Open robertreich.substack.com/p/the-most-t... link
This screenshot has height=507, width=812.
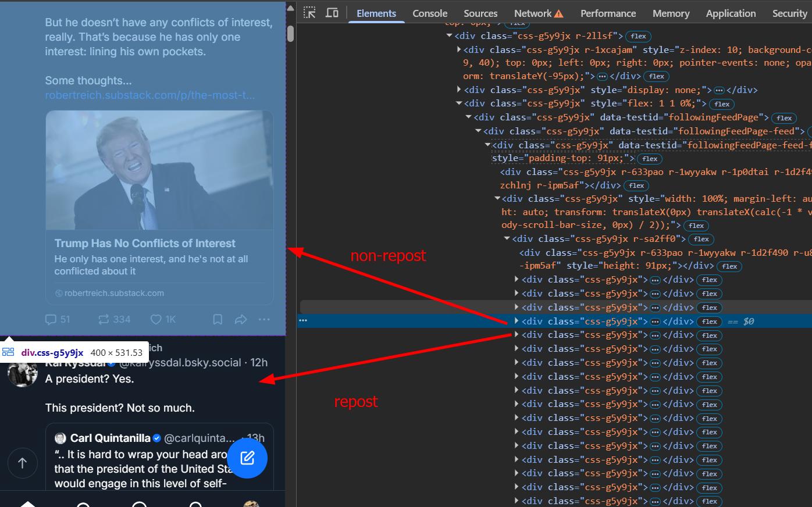pos(150,95)
